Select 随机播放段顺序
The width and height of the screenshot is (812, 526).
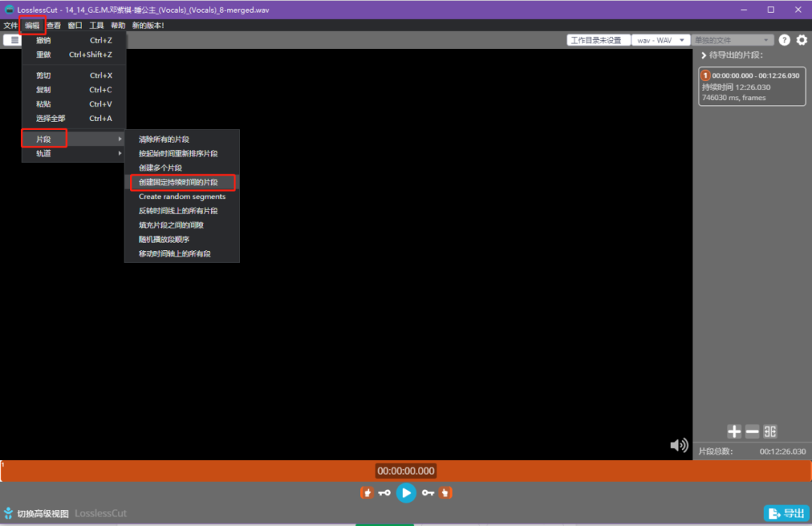coord(182,239)
